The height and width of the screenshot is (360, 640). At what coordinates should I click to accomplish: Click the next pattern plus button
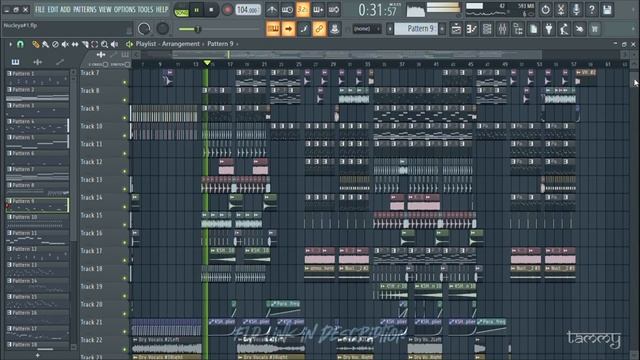(x=442, y=29)
